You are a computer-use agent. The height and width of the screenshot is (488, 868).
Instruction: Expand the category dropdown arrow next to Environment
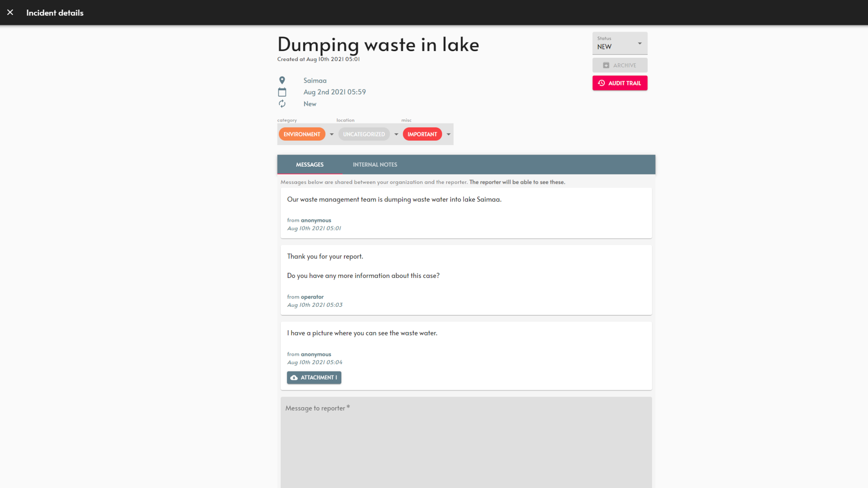331,134
